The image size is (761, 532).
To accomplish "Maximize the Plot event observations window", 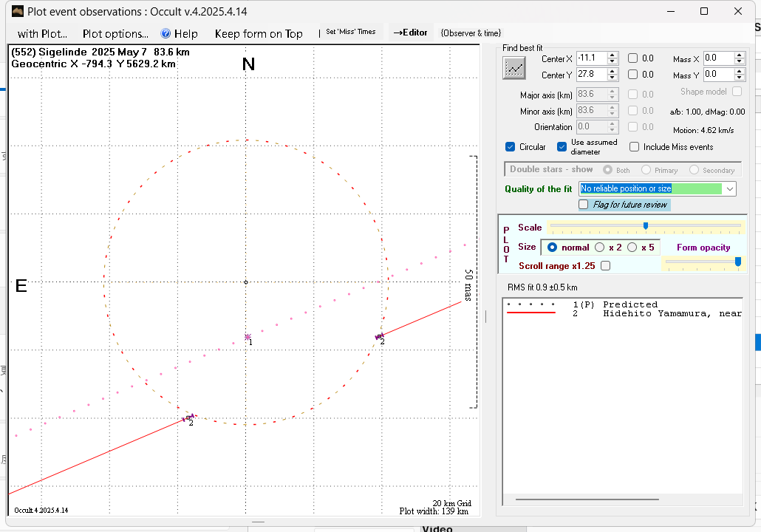I will coord(704,11).
